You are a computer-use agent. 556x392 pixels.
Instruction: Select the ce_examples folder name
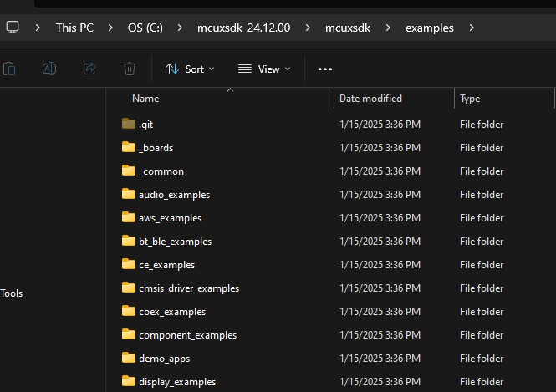coord(166,265)
